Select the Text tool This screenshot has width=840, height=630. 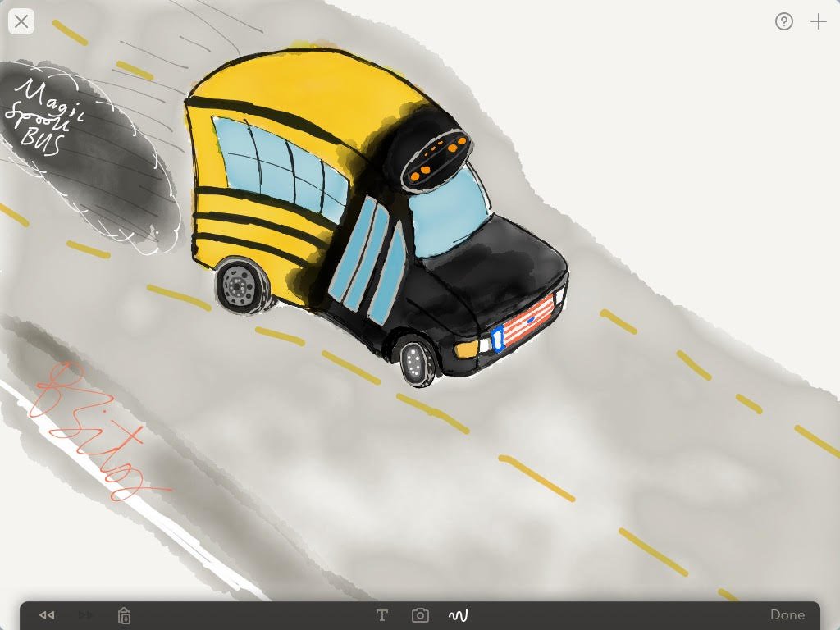382,615
